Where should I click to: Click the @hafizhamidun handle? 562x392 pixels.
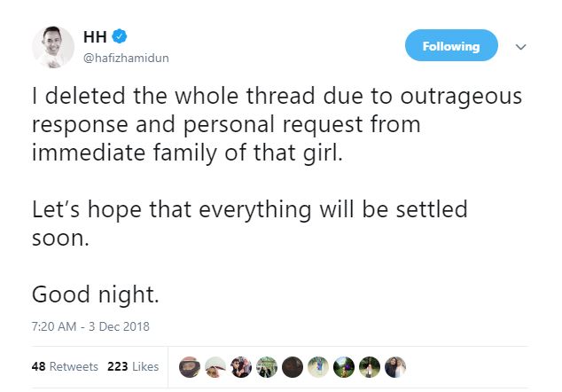coord(126,59)
